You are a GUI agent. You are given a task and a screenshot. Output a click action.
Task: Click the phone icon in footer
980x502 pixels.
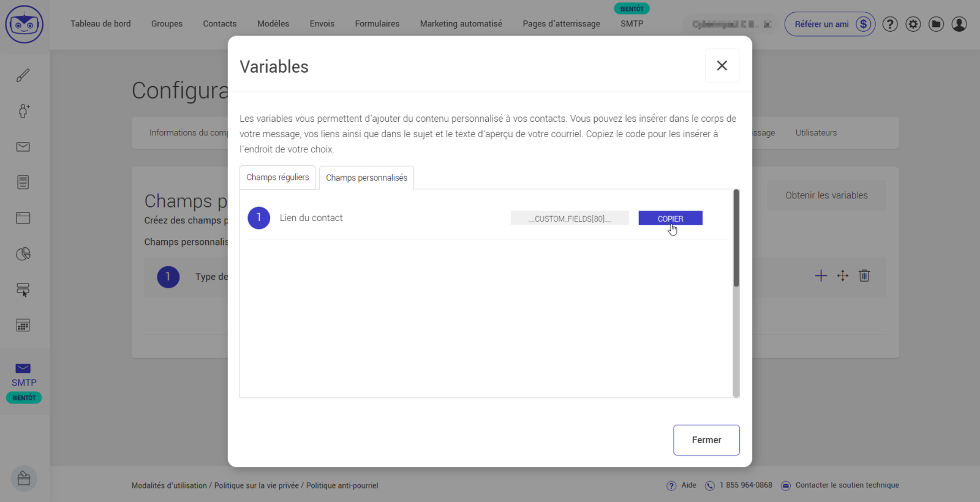710,485
